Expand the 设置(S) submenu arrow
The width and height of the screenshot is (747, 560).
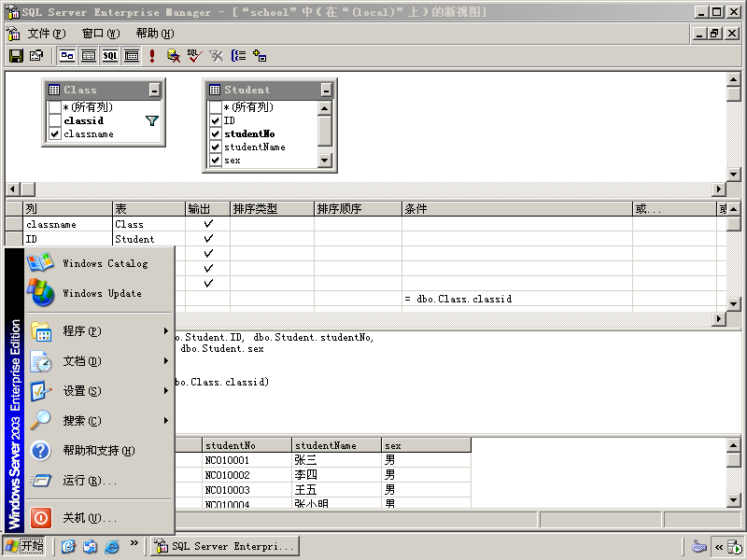click(x=166, y=391)
